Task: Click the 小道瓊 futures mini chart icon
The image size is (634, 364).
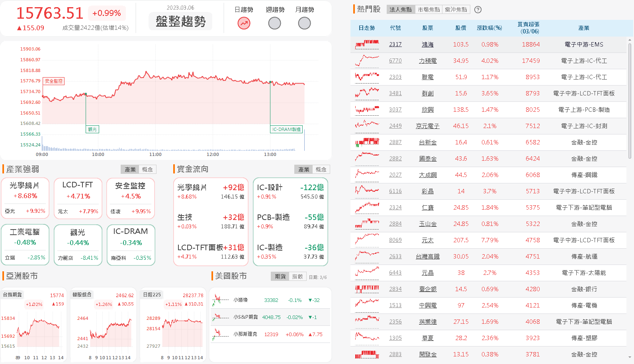Action: pyautogui.click(x=220, y=300)
